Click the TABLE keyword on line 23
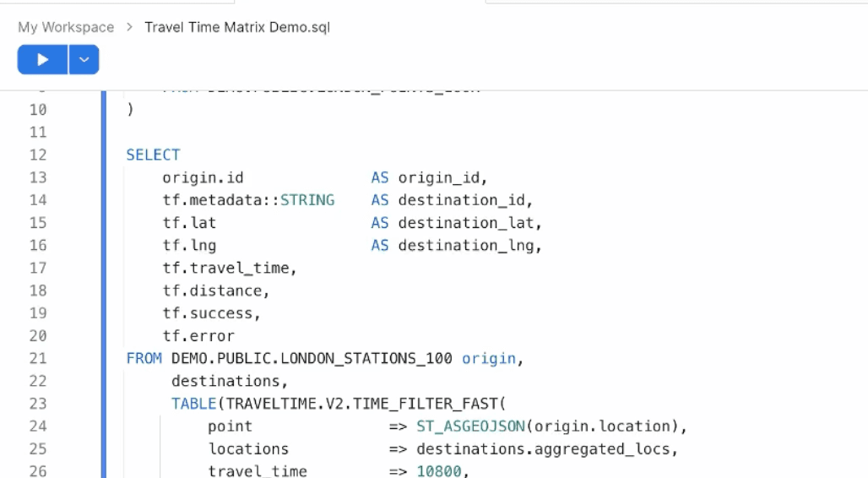 click(x=193, y=404)
